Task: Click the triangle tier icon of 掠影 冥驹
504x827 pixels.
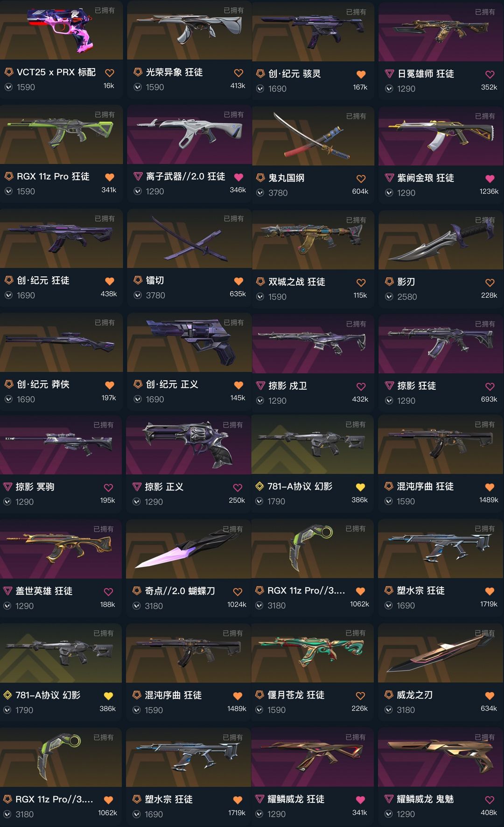Action: tap(7, 486)
